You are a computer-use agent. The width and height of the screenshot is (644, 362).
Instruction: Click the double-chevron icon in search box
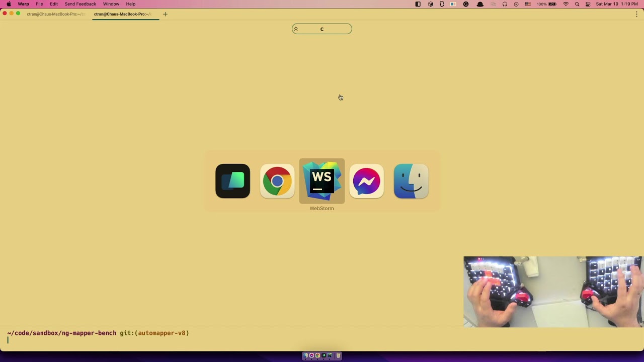[296, 29]
